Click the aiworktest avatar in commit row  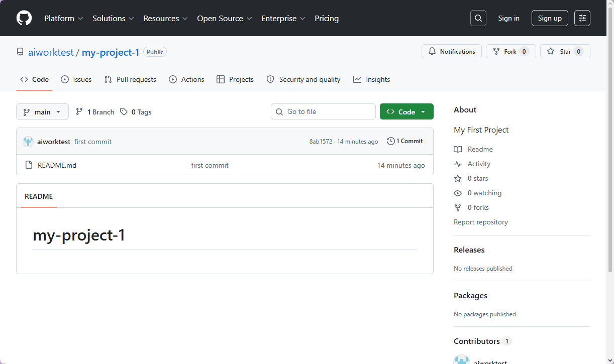tap(28, 142)
